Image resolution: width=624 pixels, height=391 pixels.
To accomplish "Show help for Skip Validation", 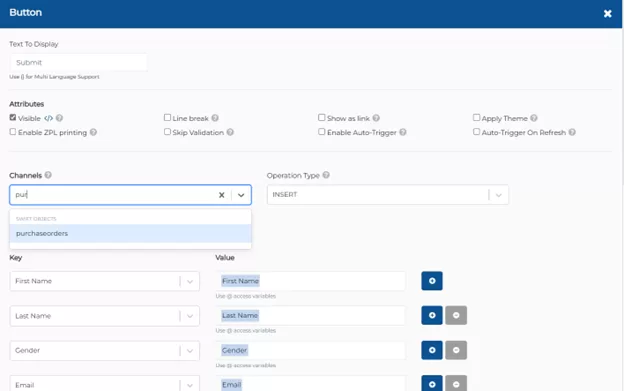I will (230, 132).
